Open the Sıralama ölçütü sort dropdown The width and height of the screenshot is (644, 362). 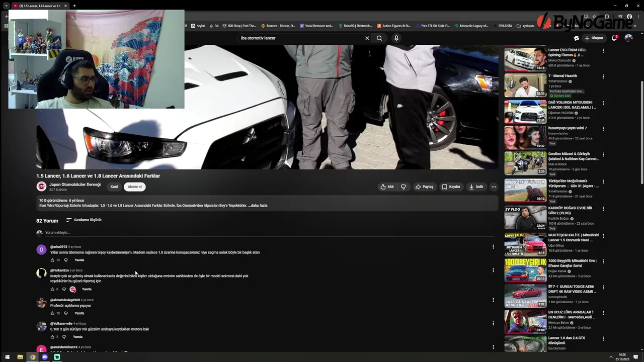tap(84, 220)
